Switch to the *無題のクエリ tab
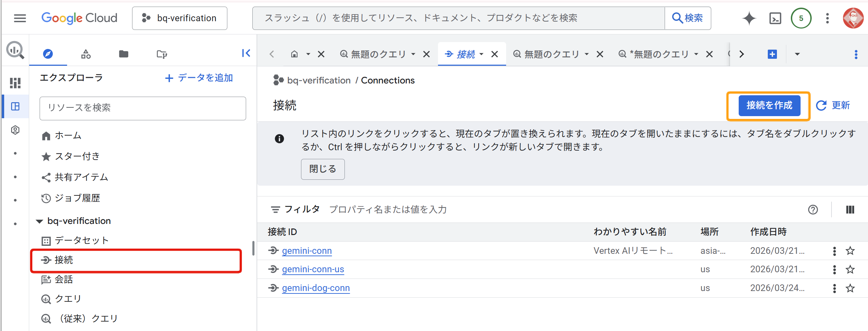The width and height of the screenshot is (868, 331). (654, 54)
